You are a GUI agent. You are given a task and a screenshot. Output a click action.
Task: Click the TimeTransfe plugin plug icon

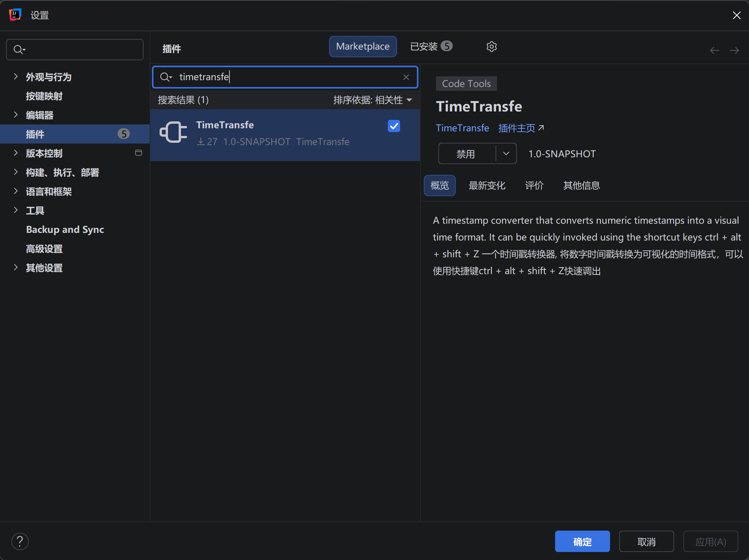pos(173,132)
